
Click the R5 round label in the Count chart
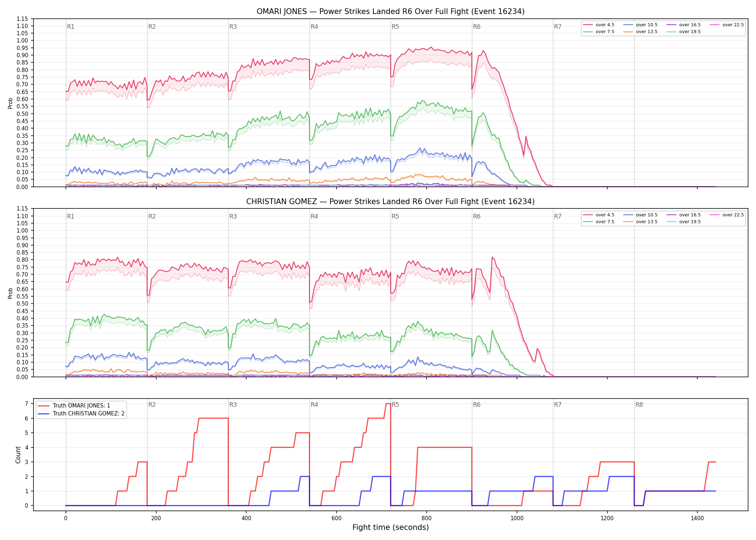point(395,405)
